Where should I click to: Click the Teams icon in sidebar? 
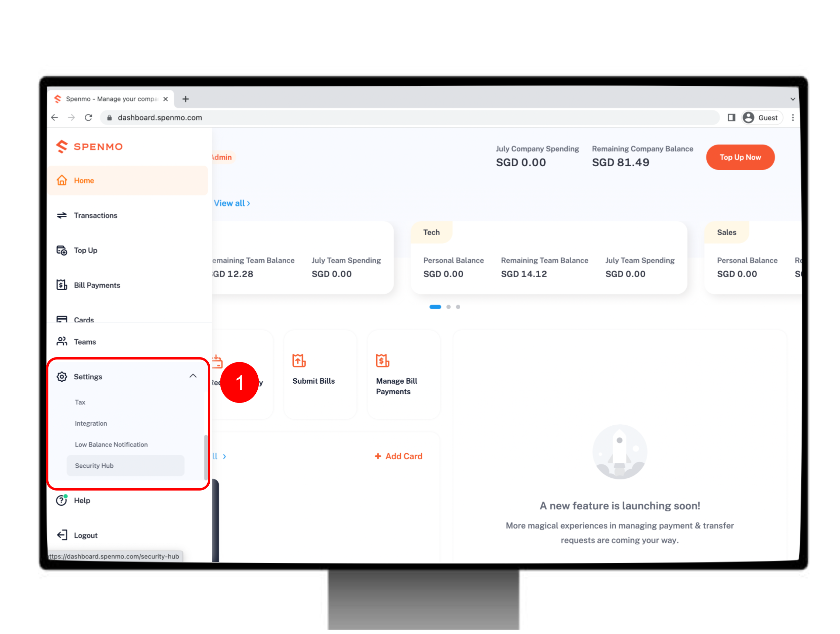(62, 342)
